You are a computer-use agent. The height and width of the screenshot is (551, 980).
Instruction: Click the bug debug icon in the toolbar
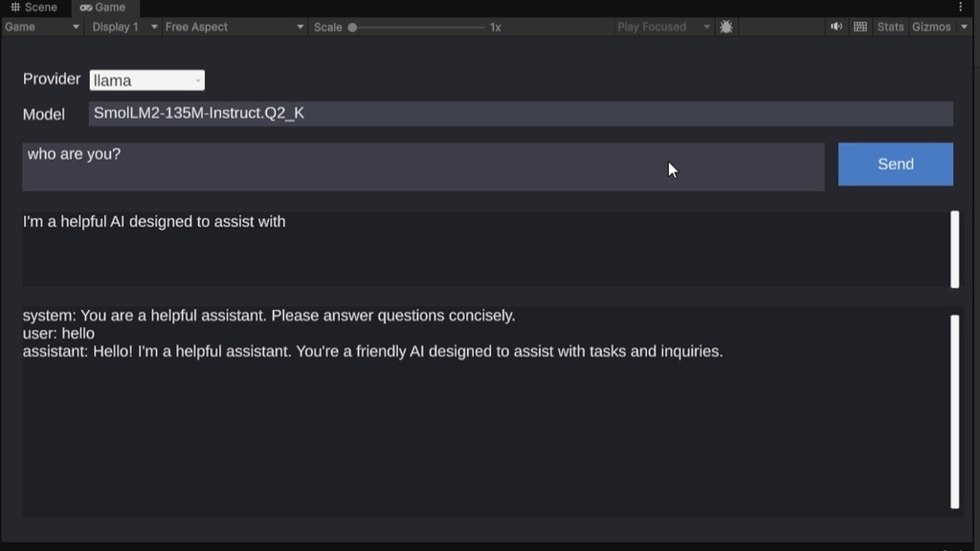point(725,27)
